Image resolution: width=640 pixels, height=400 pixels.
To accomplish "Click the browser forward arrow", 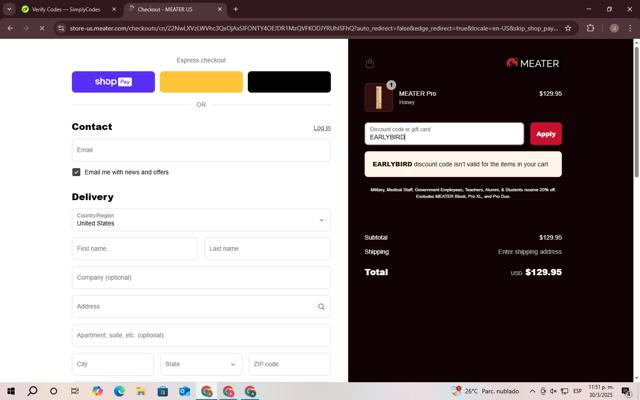I will click(x=26, y=28).
